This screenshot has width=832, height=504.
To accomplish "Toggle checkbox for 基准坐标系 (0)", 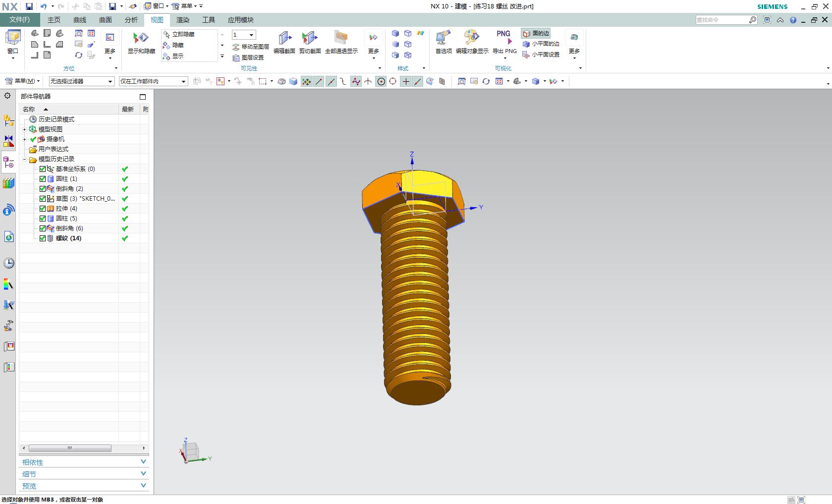I will point(43,169).
